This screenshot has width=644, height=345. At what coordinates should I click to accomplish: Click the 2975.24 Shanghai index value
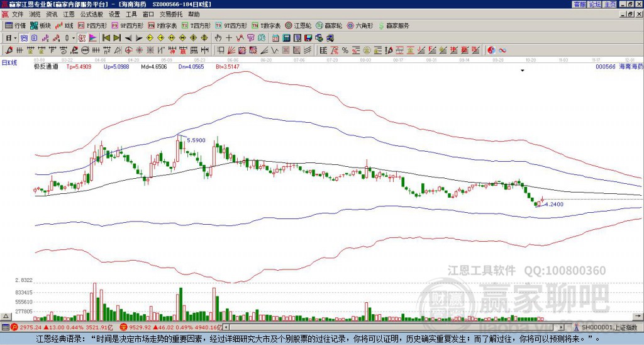pyautogui.click(x=31, y=327)
